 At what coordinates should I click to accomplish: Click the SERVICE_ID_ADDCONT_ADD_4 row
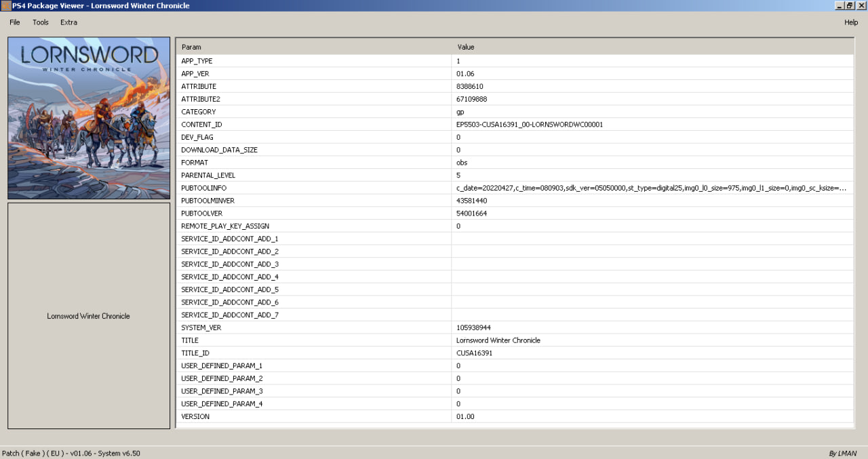515,277
